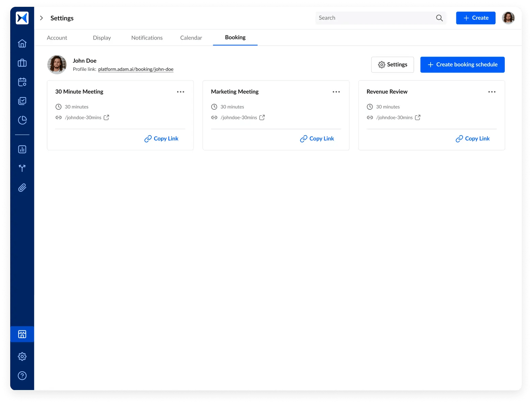The height and width of the screenshot is (404, 532).
Task: Click the Marketing Meeting title
Action: pyautogui.click(x=235, y=92)
